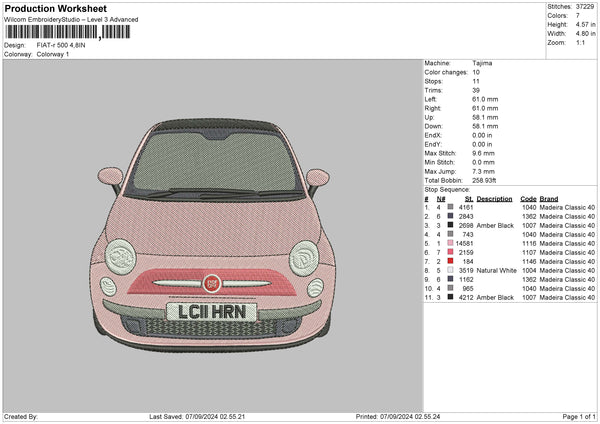
Task: Click the Production Worksheet title
Action: pos(54,9)
